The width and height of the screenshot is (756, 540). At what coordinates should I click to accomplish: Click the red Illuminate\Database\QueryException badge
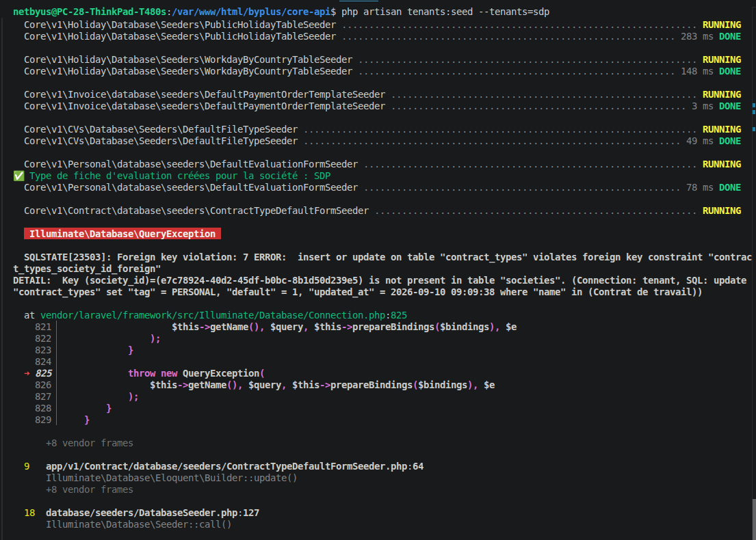[x=122, y=234]
